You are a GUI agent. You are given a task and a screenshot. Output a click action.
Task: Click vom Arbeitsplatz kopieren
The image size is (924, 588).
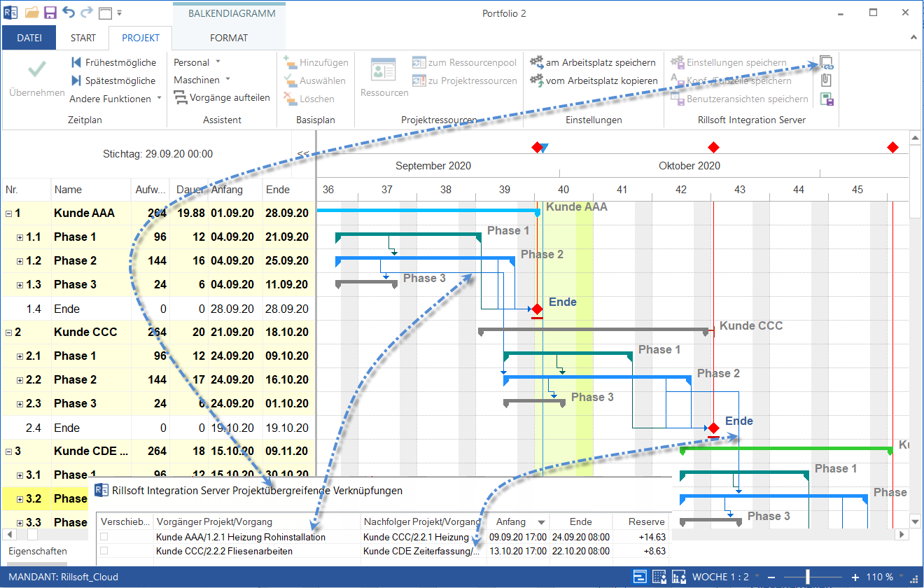coord(594,80)
